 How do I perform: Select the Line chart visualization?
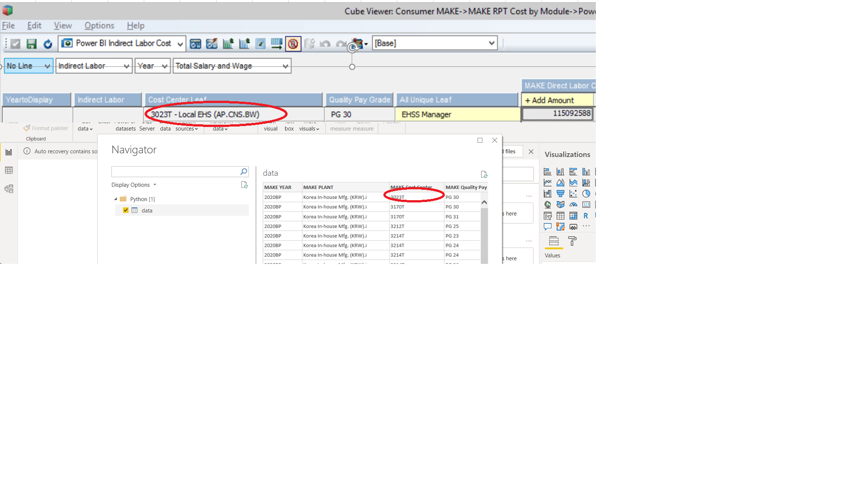(547, 183)
